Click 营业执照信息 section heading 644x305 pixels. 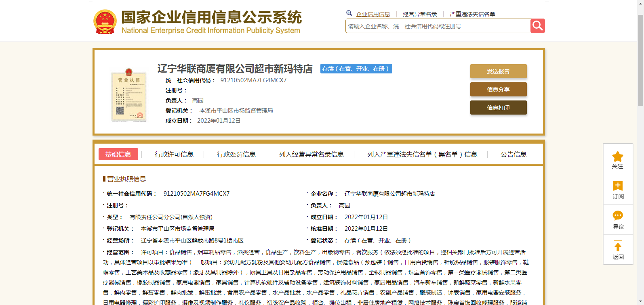coord(126,179)
